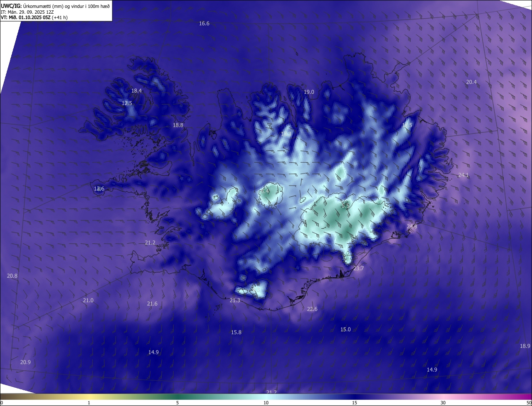Click the 20.4 value label
This screenshot has width=532, height=406.
pyautogui.click(x=471, y=82)
